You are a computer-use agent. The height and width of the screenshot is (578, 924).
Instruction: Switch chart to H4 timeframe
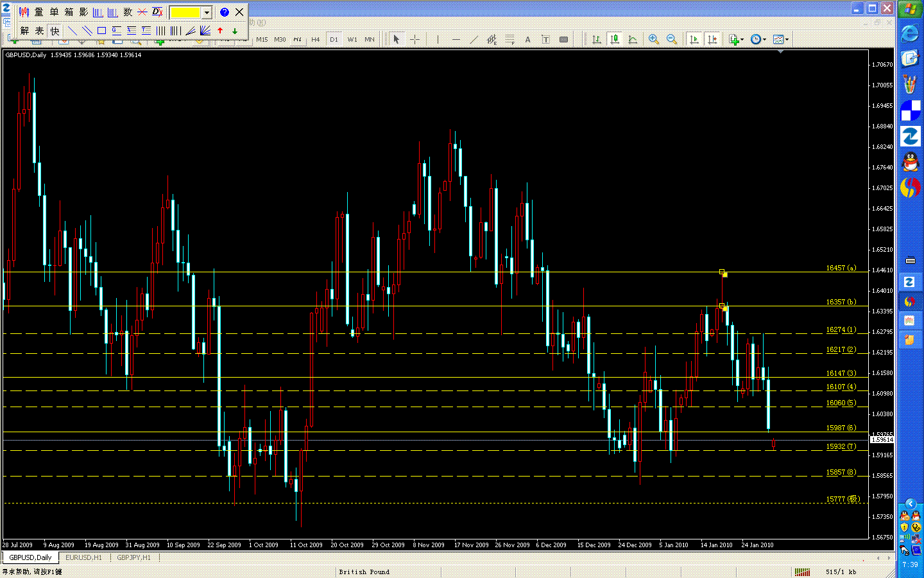(x=315, y=40)
